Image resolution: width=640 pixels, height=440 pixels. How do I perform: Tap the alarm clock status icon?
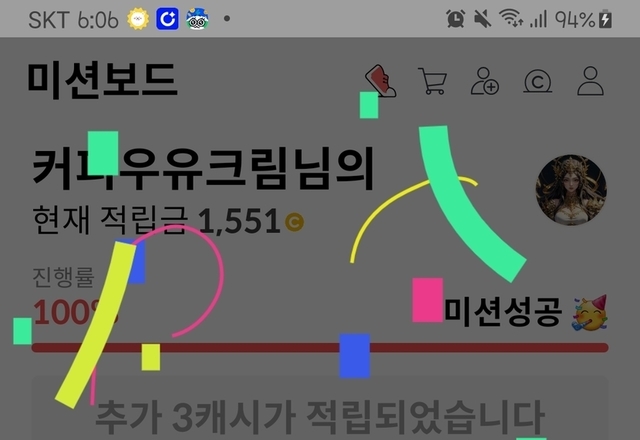(x=455, y=19)
